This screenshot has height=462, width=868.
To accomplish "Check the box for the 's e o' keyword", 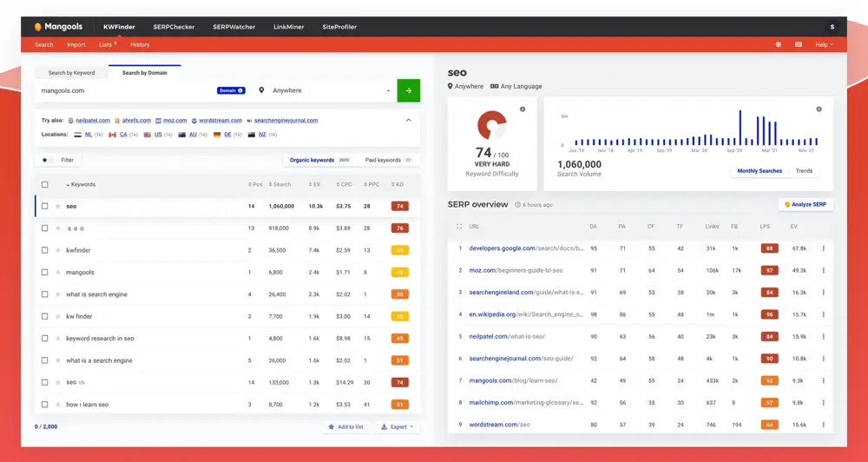I will tap(45, 228).
